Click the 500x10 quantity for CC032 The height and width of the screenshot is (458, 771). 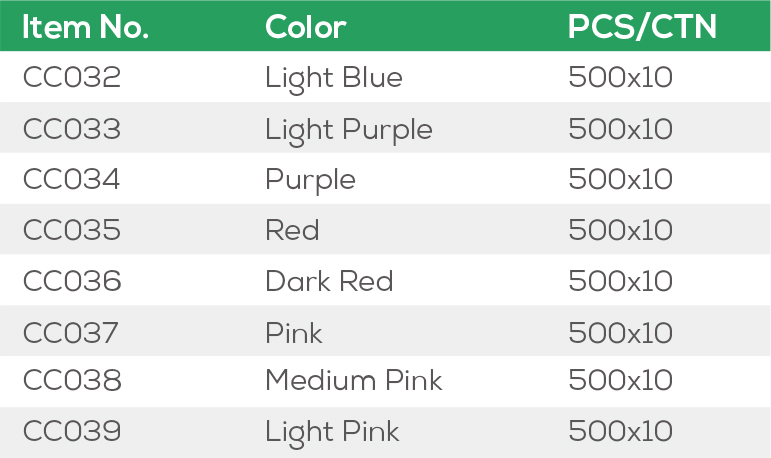tap(620, 78)
